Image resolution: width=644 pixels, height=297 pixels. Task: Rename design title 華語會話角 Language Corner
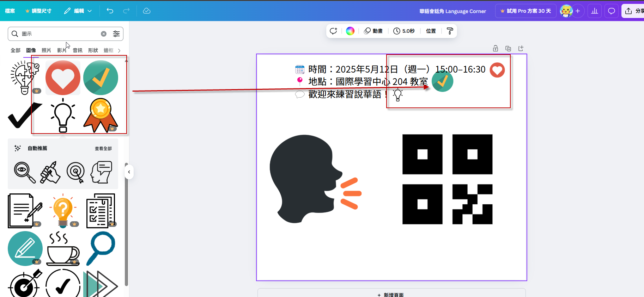point(452,11)
